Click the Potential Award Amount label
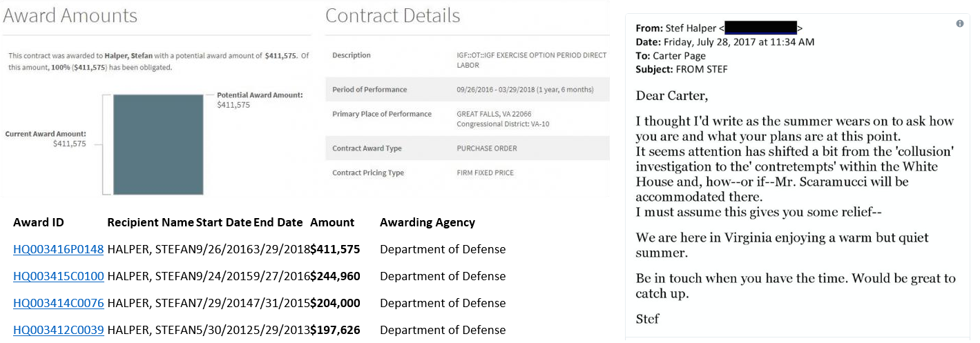The width and height of the screenshot is (980, 343). pos(260,95)
